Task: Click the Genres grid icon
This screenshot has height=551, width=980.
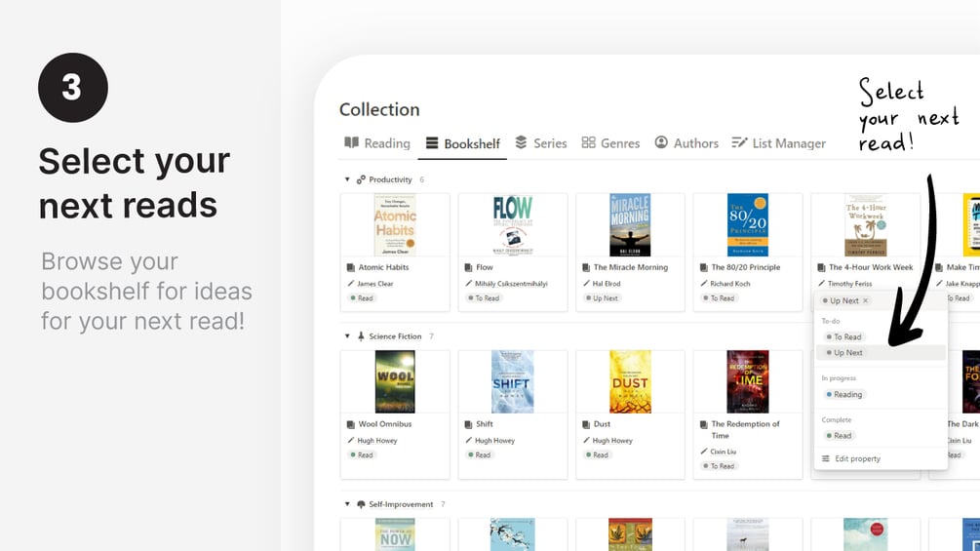Action: (588, 142)
